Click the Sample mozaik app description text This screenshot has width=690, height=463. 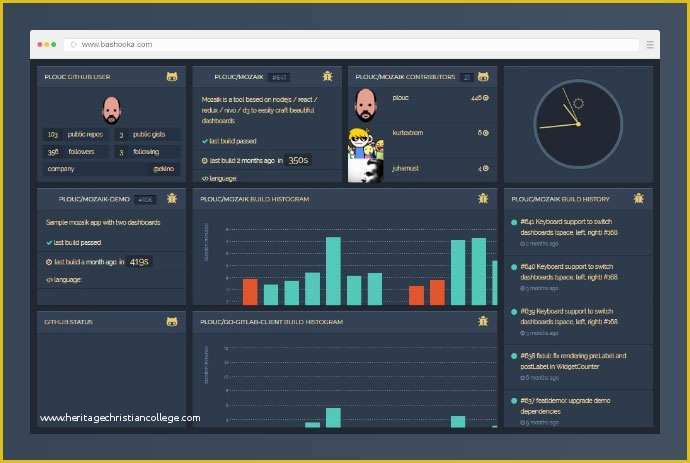coord(103,223)
